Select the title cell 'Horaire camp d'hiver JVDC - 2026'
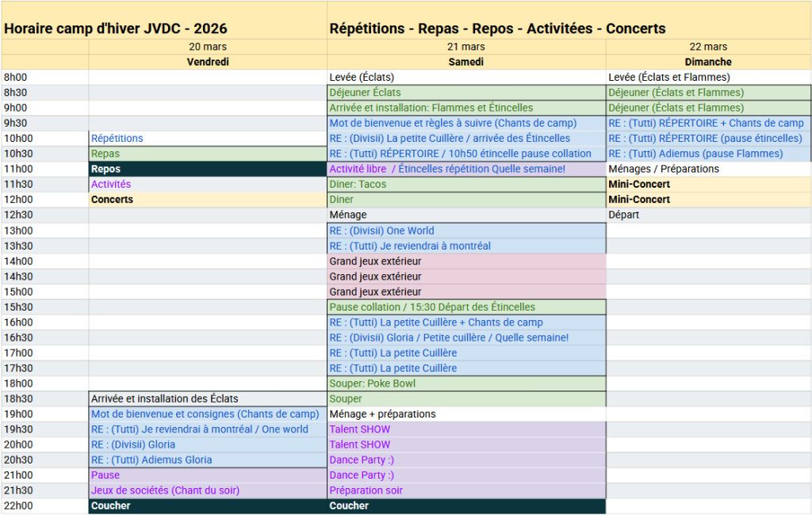The height and width of the screenshot is (515, 812). pyautogui.click(x=116, y=29)
